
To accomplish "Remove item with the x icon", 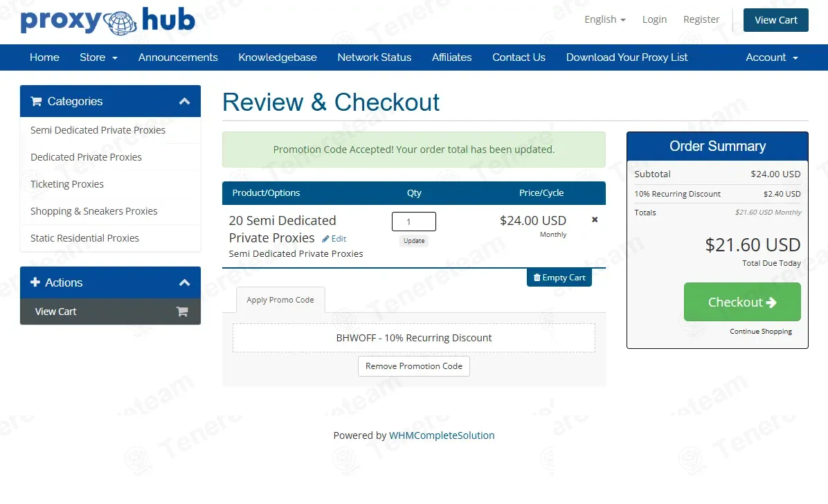I will coord(595,219).
